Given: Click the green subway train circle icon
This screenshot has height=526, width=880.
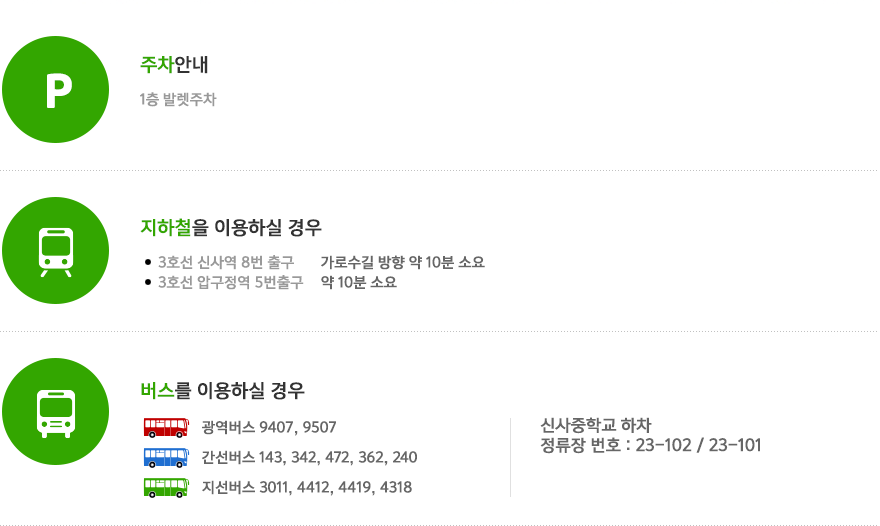Looking at the screenshot, I should (x=56, y=250).
